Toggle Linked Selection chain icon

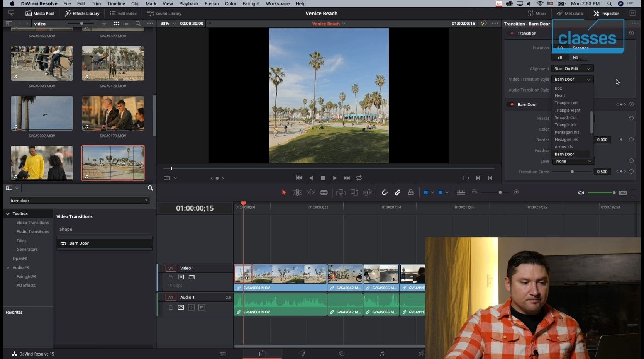click(x=398, y=192)
